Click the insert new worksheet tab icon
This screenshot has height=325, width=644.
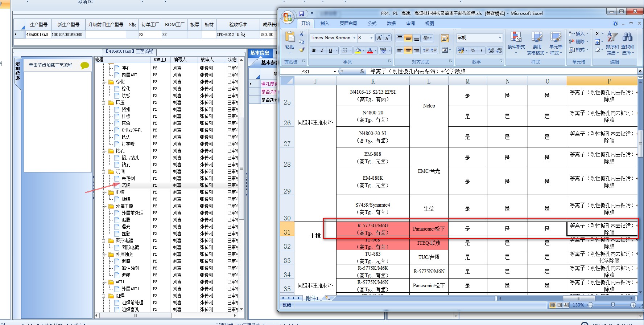(x=328, y=298)
